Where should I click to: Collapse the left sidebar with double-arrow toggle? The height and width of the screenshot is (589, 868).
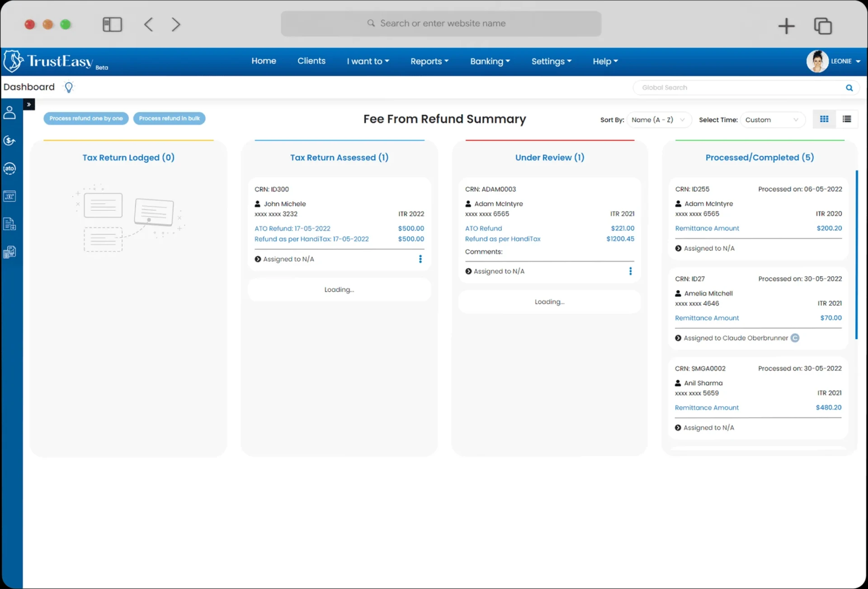(29, 104)
